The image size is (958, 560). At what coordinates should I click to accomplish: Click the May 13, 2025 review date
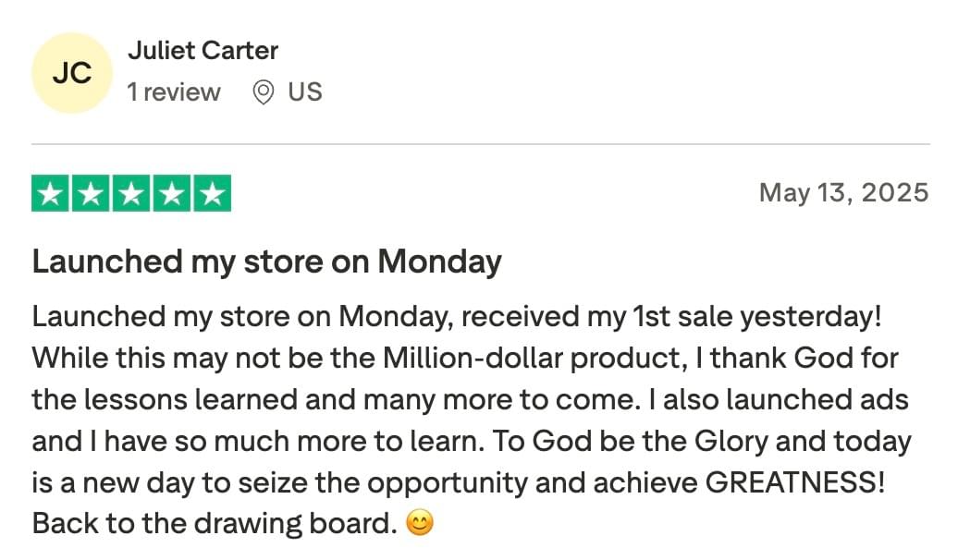[843, 192]
